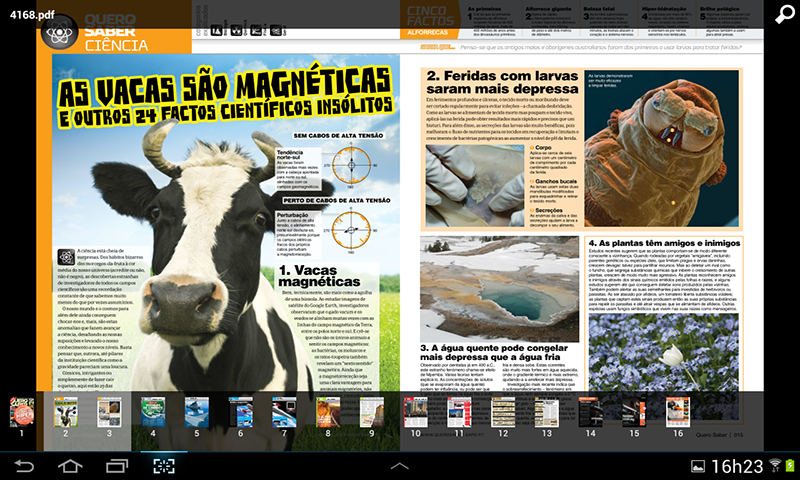The width and height of the screenshot is (800, 480).
Task: Select the page 2 thumbnail
Action: click(x=65, y=412)
